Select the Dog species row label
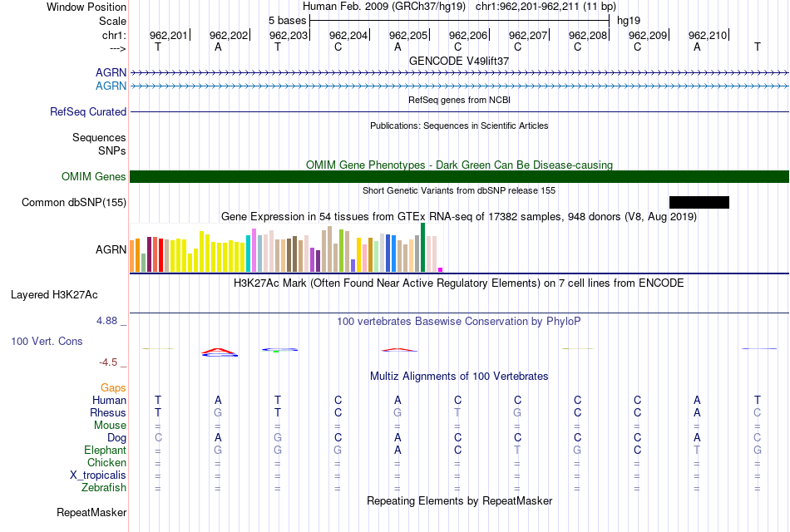790x532 pixels. [116, 438]
